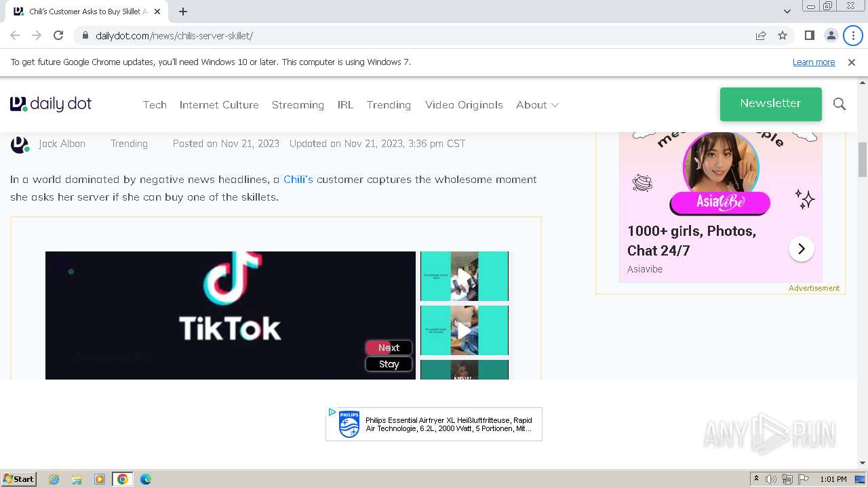The width and height of the screenshot is (868, 488).
Task: Play the first video thumbnail
Action: coord(465,276)
